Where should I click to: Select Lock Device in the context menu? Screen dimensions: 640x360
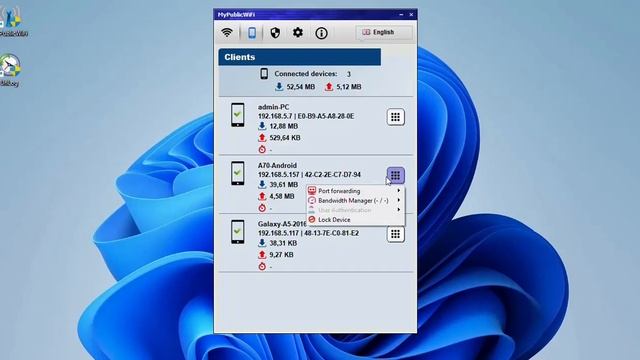pyautogui.click(x=355, y=220)
